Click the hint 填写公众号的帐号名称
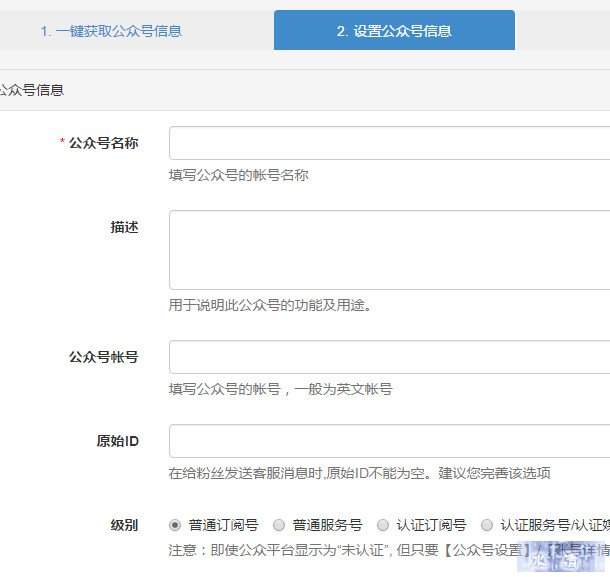 coord(238,175)
